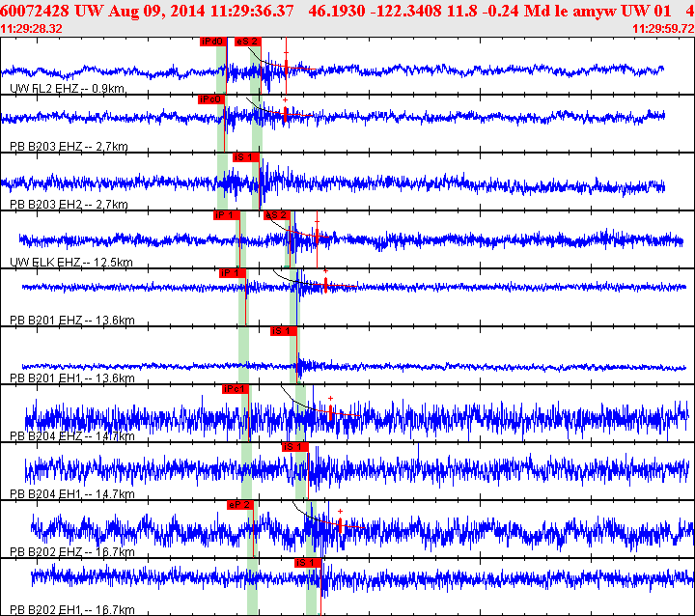Click the event ID 60072428 in header
Image resolution: width=695 pixels, height=616 pixels.
point(35,10)
